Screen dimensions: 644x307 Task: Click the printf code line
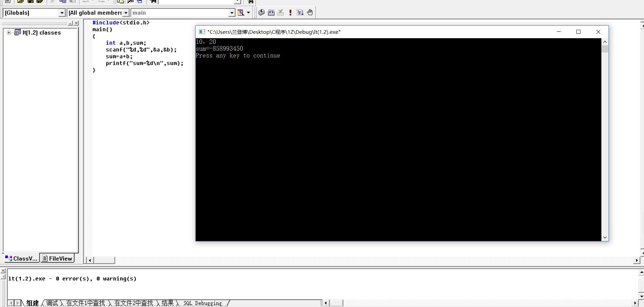[144, 63]
